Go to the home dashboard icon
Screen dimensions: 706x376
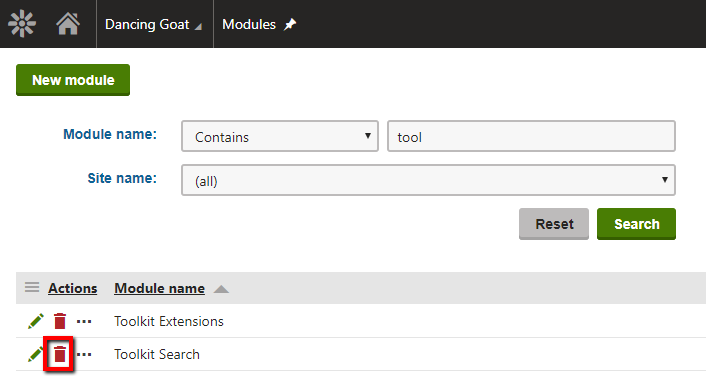[x=68, y=24]
